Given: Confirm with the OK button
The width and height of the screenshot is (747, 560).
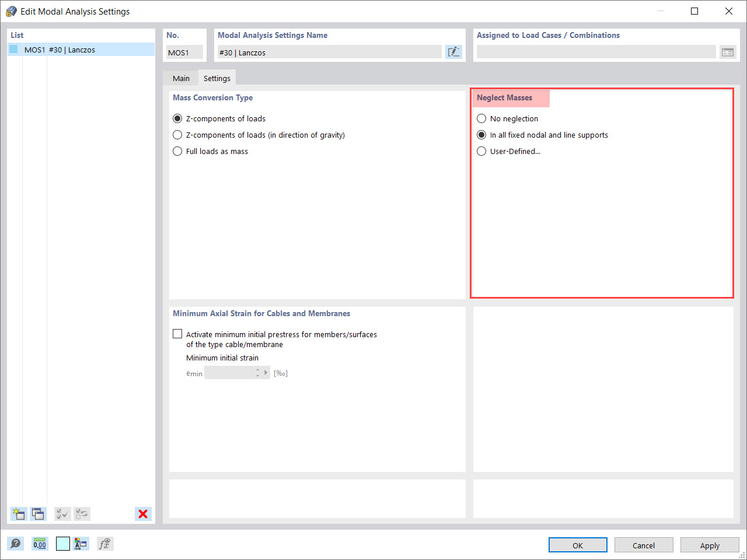Looking at the screenshot, I should [x=578, y=545].
